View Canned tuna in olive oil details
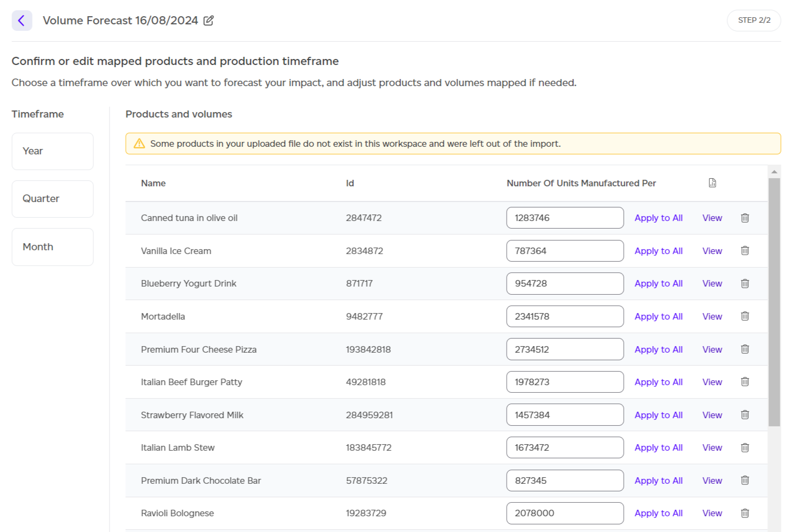 [x=712, y=218]
